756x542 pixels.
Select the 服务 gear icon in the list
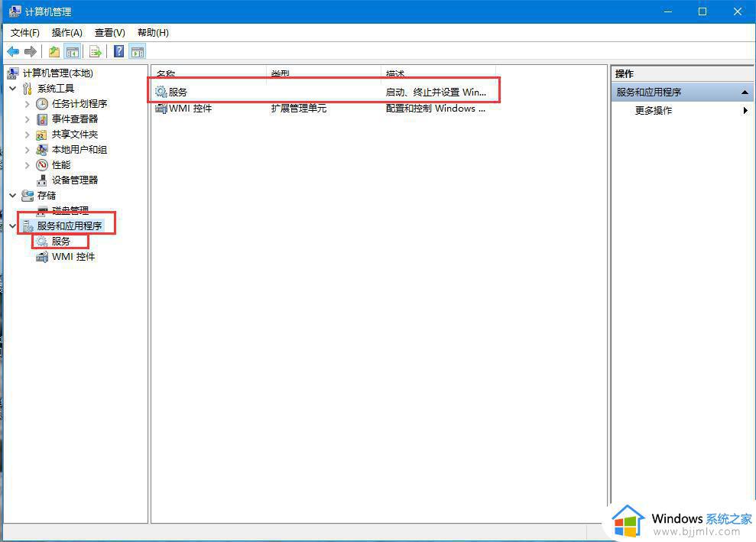(161, 92)
